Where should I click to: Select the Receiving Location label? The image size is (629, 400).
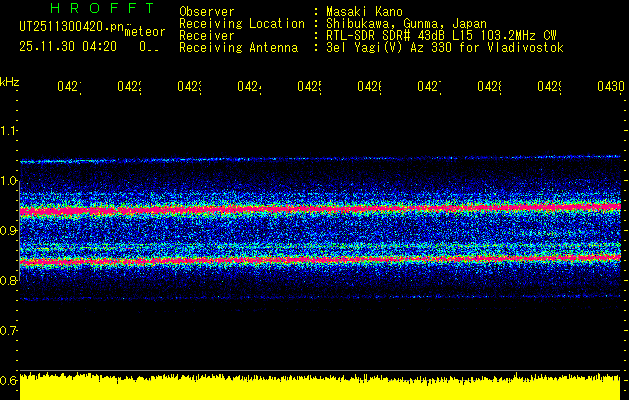pyautogui.click(x=242, y=24)
